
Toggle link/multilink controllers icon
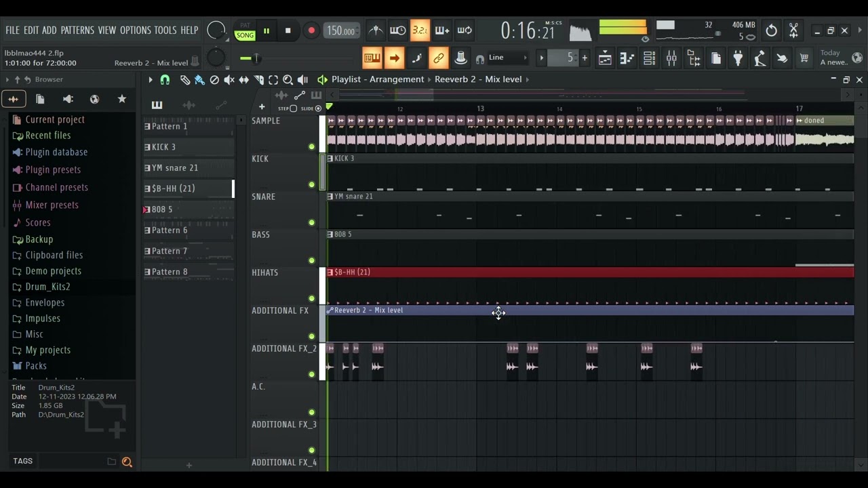439,58
